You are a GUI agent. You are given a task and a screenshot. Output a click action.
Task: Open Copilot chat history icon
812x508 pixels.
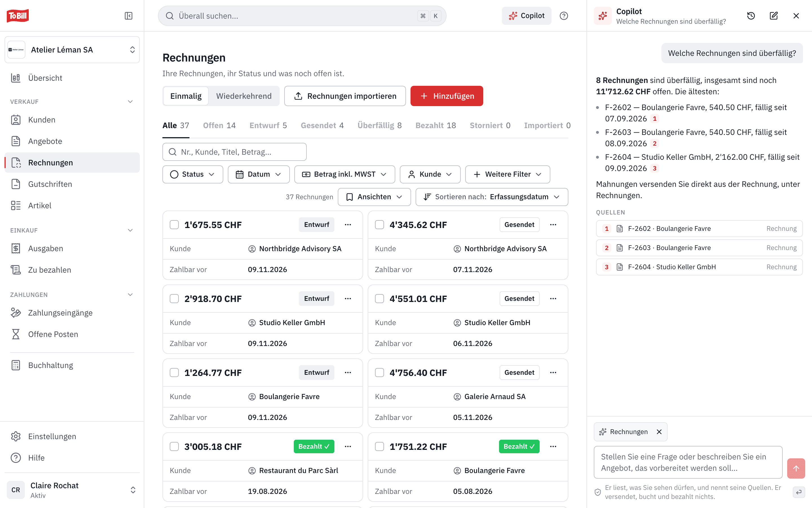(751, 16)
